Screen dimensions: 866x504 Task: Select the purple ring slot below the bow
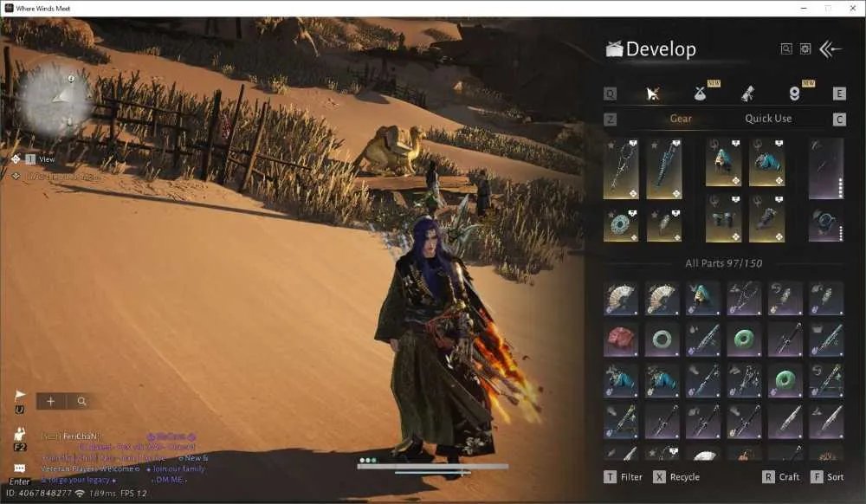coord(826,224)
